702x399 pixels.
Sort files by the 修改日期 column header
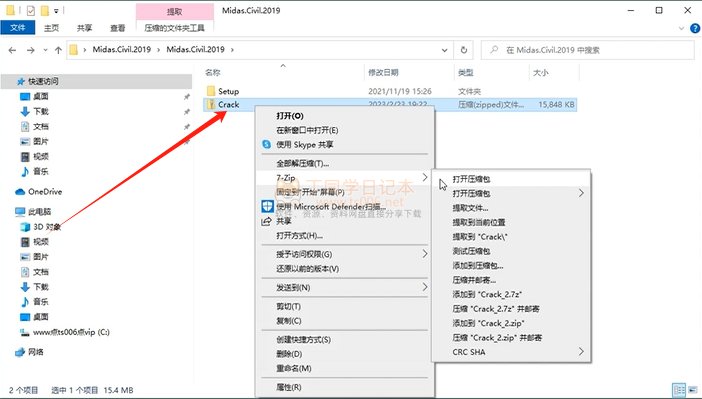click(x=383, y=73)
